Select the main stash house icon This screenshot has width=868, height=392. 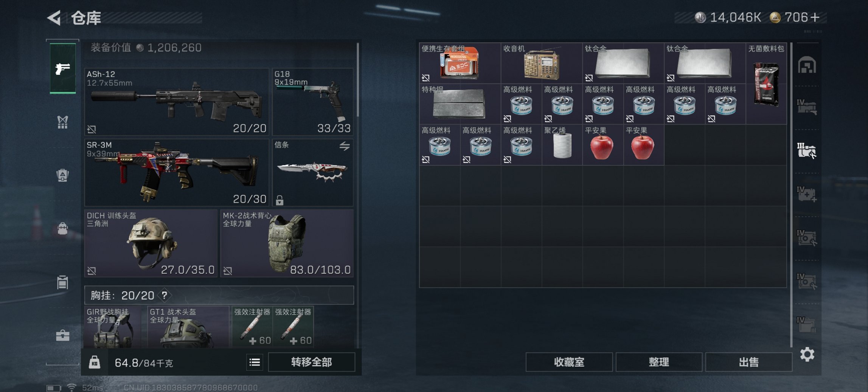click(807, 65)
